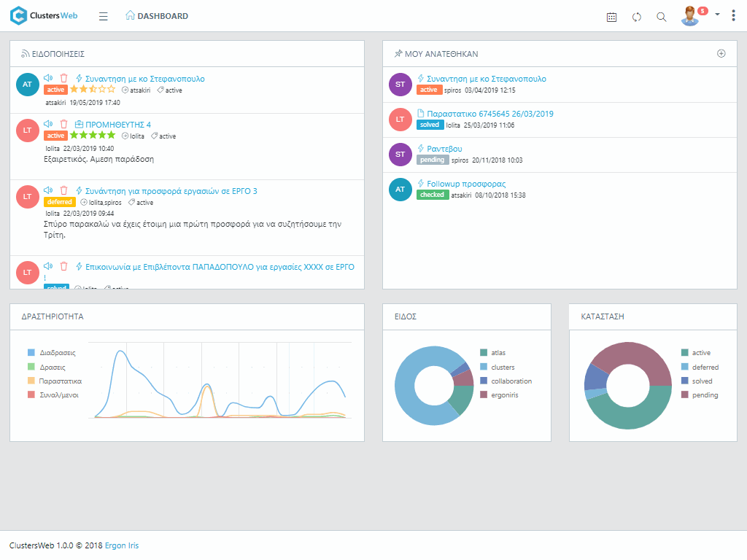Open the ΠΡΟΜΗΘΕΥΤΗΣ 4 link
Screen dimensions: 747x560
point(118,125)
